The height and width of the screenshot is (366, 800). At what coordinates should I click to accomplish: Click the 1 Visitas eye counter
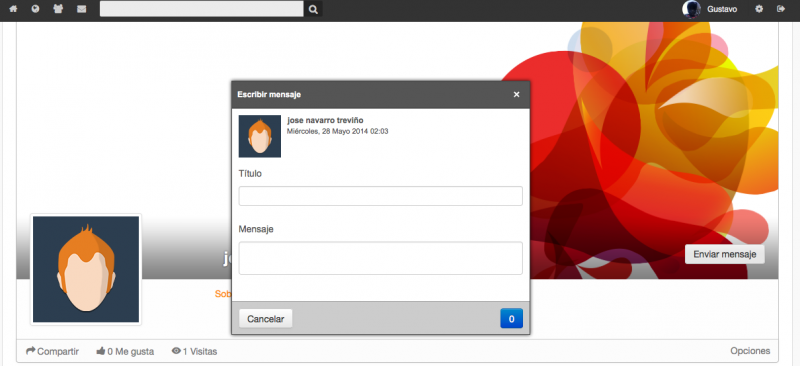click(x=194, y=351)
